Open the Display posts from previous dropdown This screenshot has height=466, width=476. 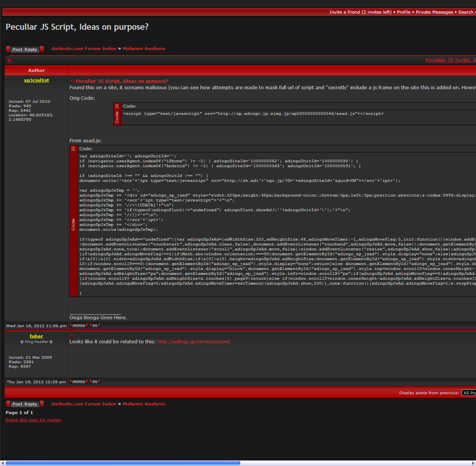tap(469, 393)
